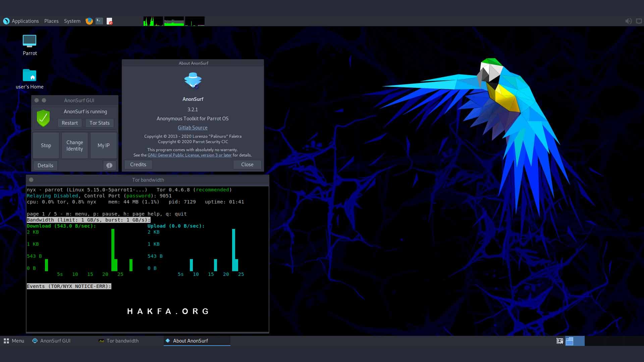Select the Parrot computer desktop icon
Screen dimensions: 644x362
click(30, 45)
